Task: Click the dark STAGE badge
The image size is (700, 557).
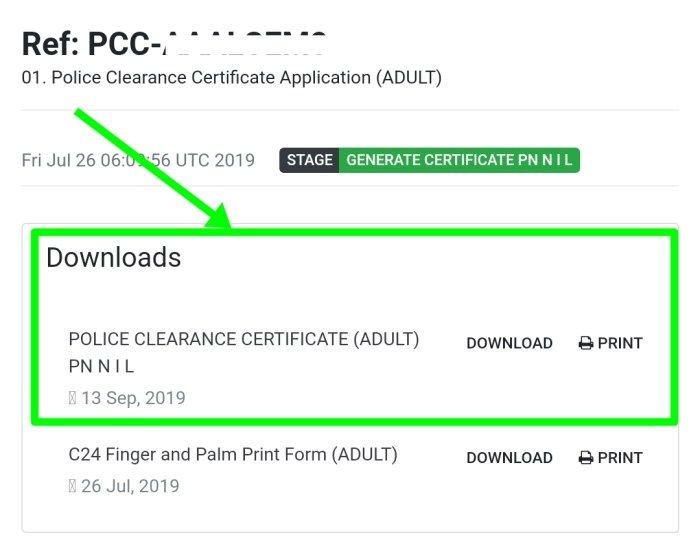Action: (309, 160)
